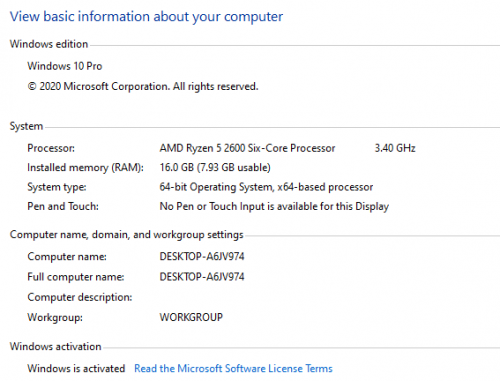The height and width of the screenshot is (381, 500).
Task: Select the 'No Pen or Touch Input' text
Action: point(212,206)
